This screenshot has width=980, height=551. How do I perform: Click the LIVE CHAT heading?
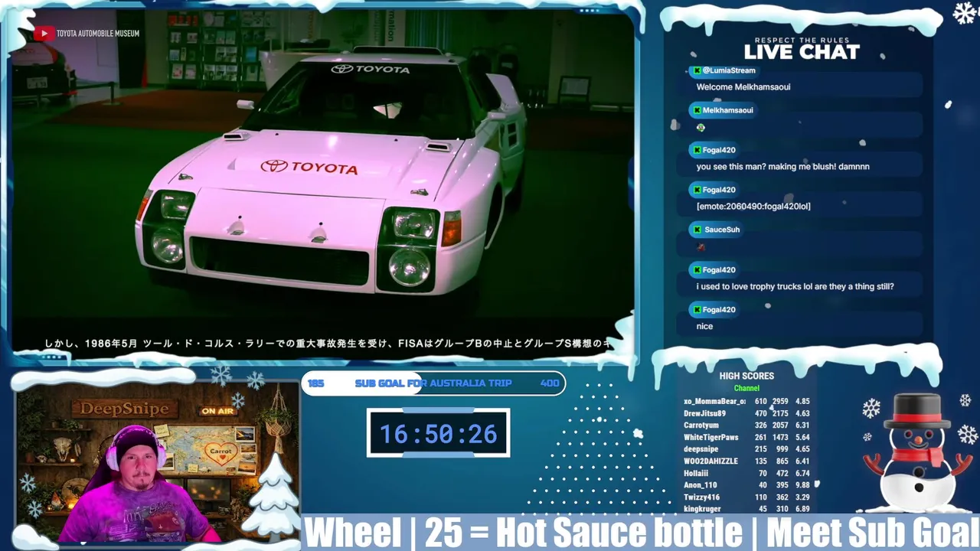[802, 52]
